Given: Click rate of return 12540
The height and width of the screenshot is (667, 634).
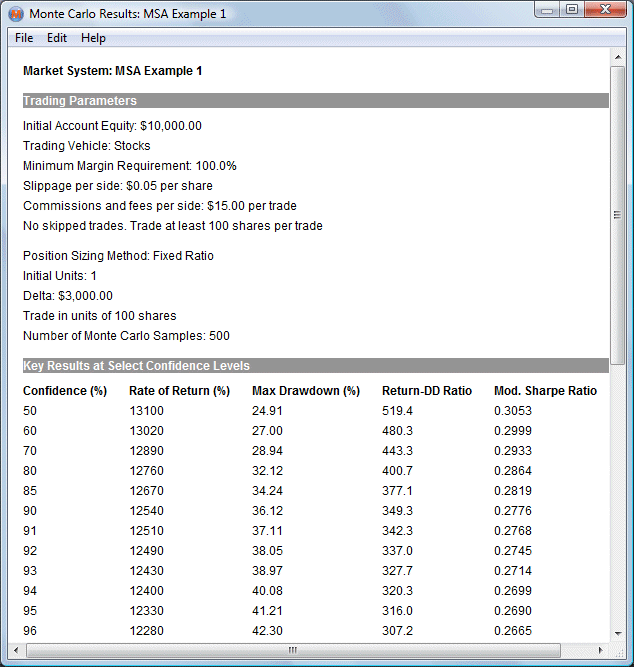Looking at the screenshot, I should (x=147, y=511).
